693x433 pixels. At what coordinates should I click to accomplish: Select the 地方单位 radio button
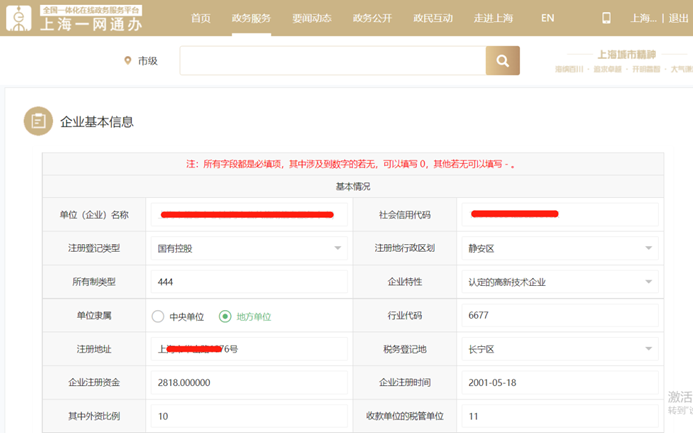click(x=225, y=317)
